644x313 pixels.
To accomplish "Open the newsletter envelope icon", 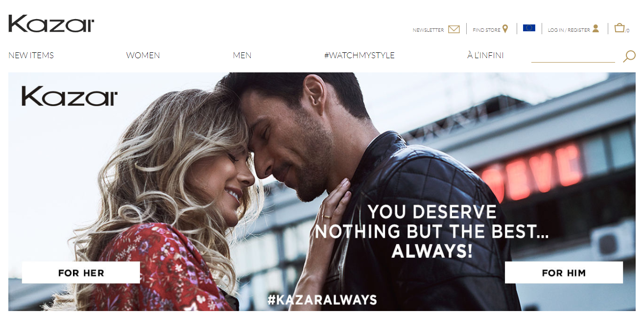I will pos(454,29).
